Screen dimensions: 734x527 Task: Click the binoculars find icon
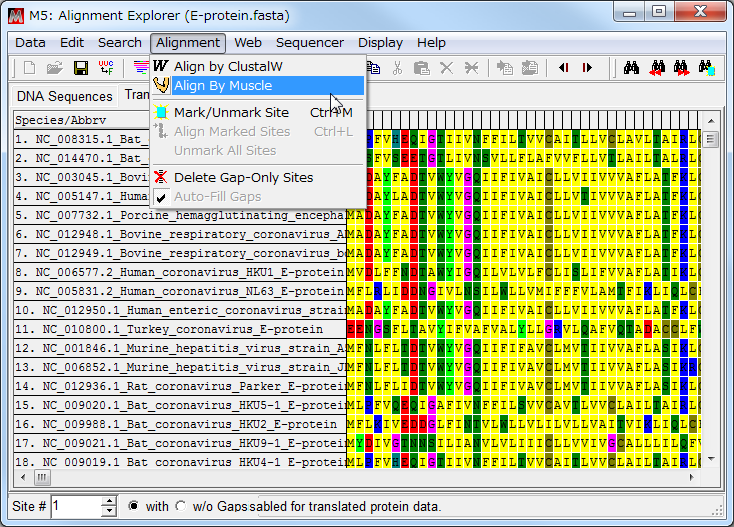[631, 68]
